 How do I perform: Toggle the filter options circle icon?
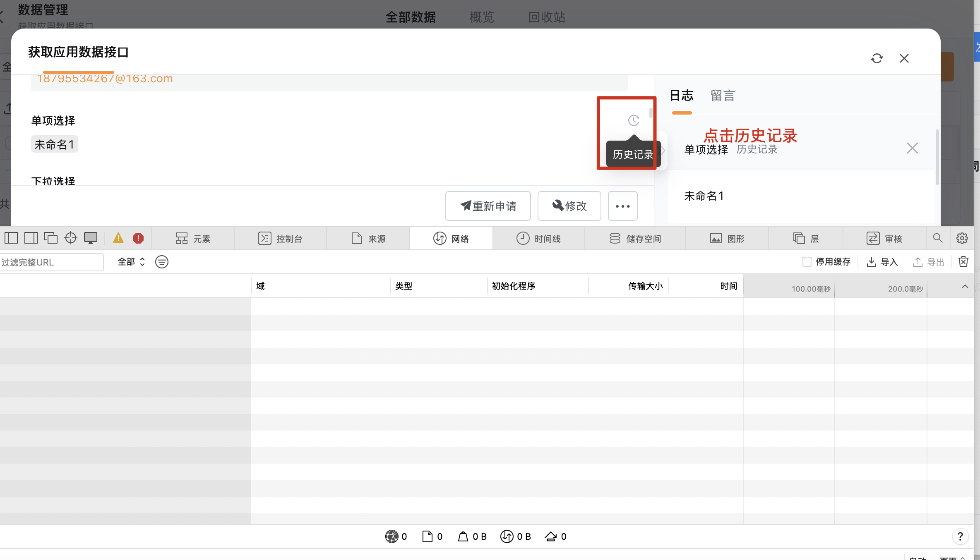[162, 262]
